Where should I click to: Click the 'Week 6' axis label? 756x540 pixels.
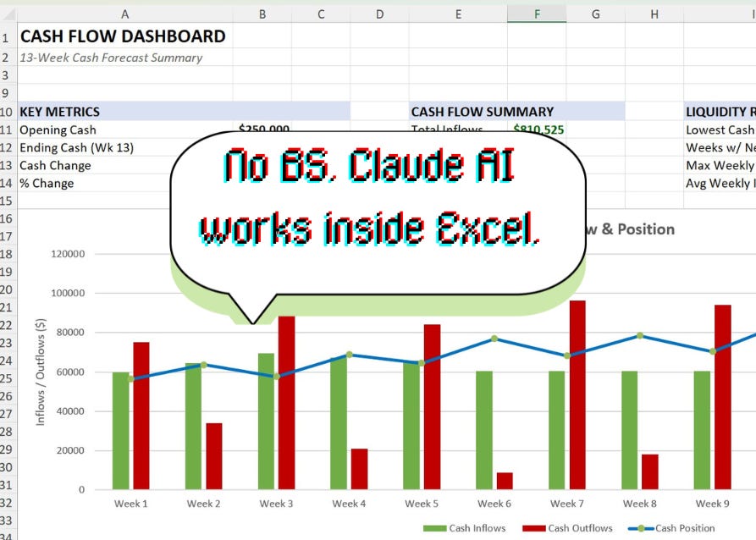(x=494, y=504)
